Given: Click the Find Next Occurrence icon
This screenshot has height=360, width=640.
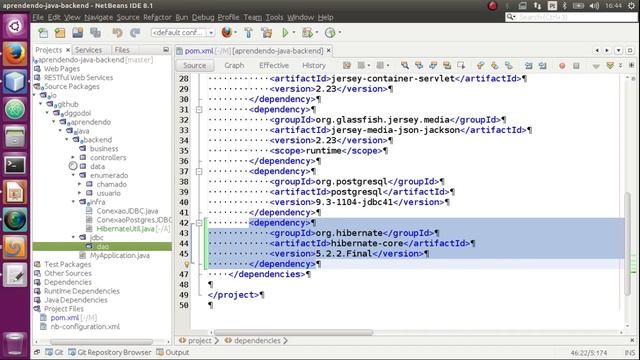Looking at the screenshot, I should [433, 65].
